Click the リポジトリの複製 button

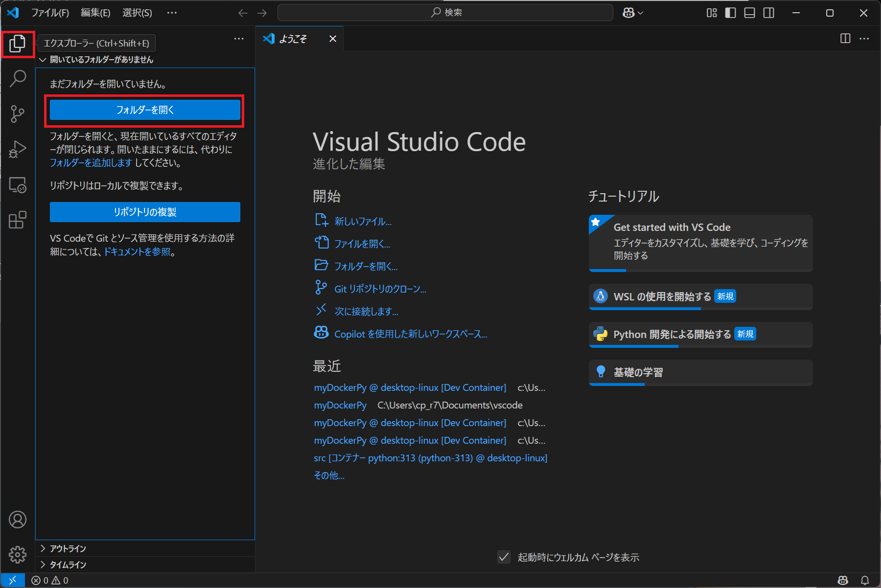[x=145, y=212]
